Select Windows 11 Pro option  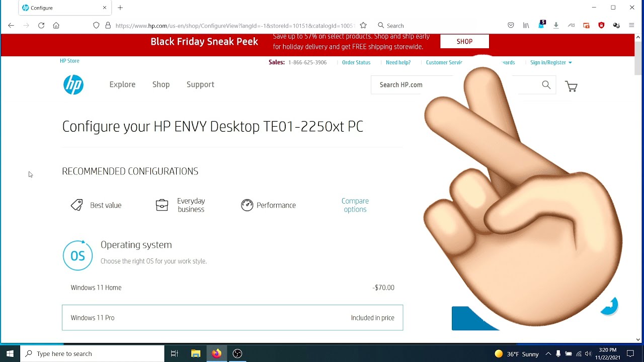click(x=232, y=318)
